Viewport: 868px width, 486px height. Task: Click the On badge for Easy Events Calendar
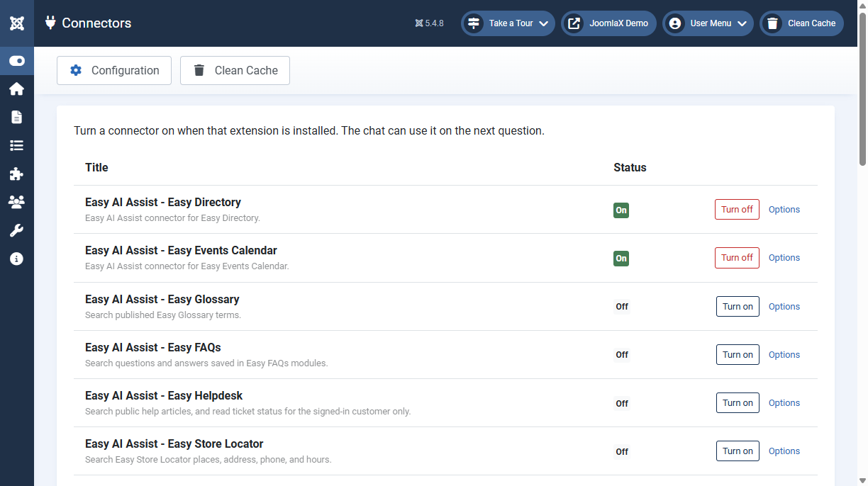(621, 259)
